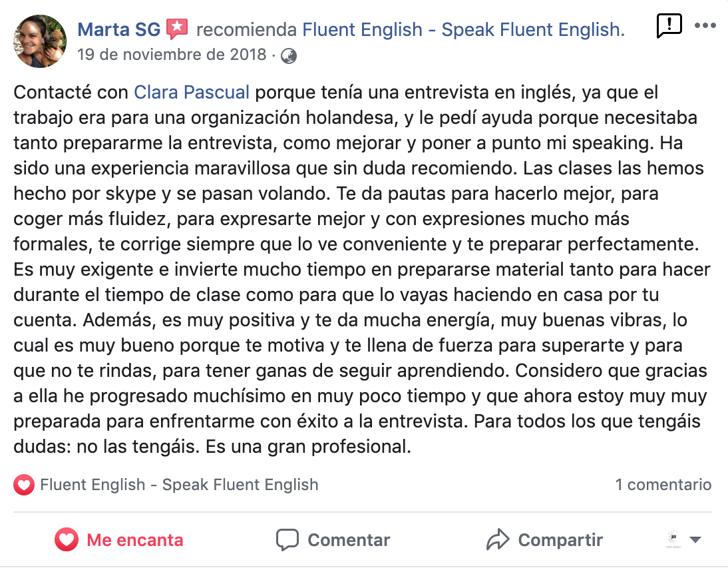This screenshot has width=728, height=574.
Task: Expand the identity selector dropdown arrow
Action: (x=695, y=540)
